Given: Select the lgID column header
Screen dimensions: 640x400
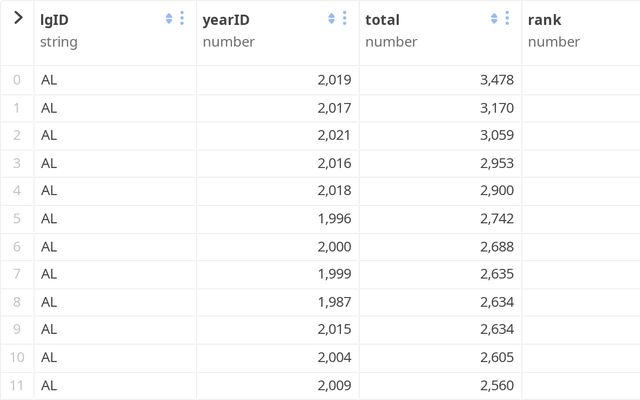Looking at the screenshot, I should 115,32.
